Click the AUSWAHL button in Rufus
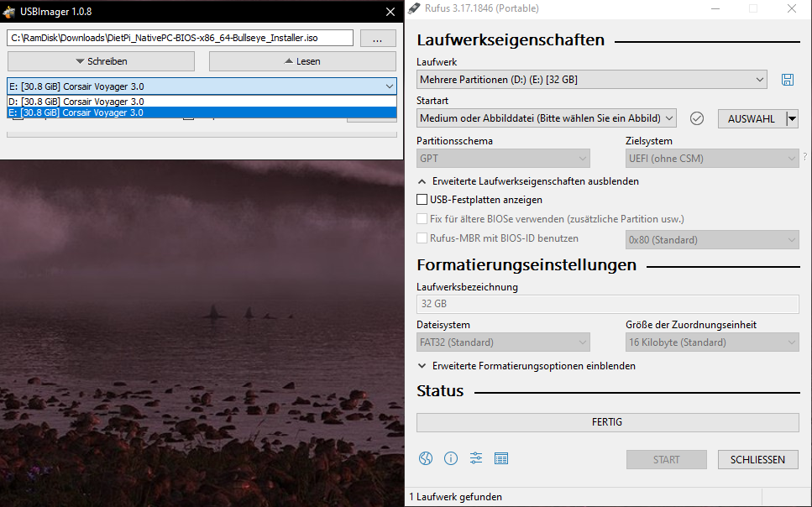The height and width of the screenshot is (507, 812). tap(752, 119)
